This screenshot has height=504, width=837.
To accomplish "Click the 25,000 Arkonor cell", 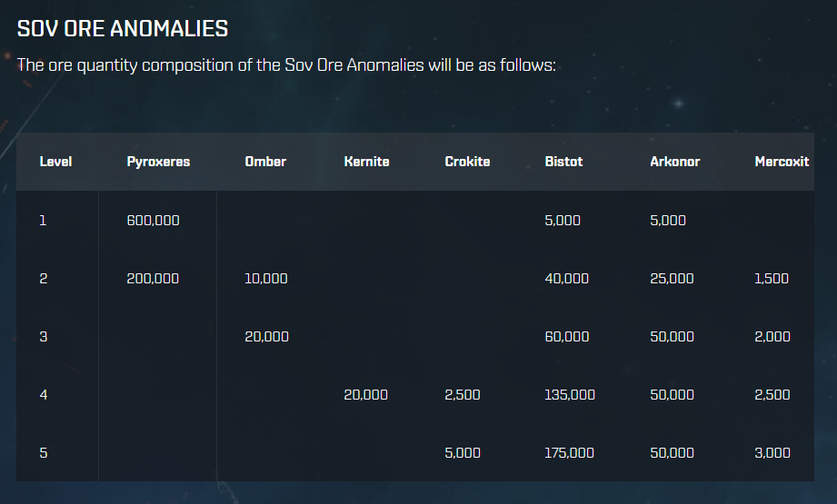I will [x=672, y=278].
